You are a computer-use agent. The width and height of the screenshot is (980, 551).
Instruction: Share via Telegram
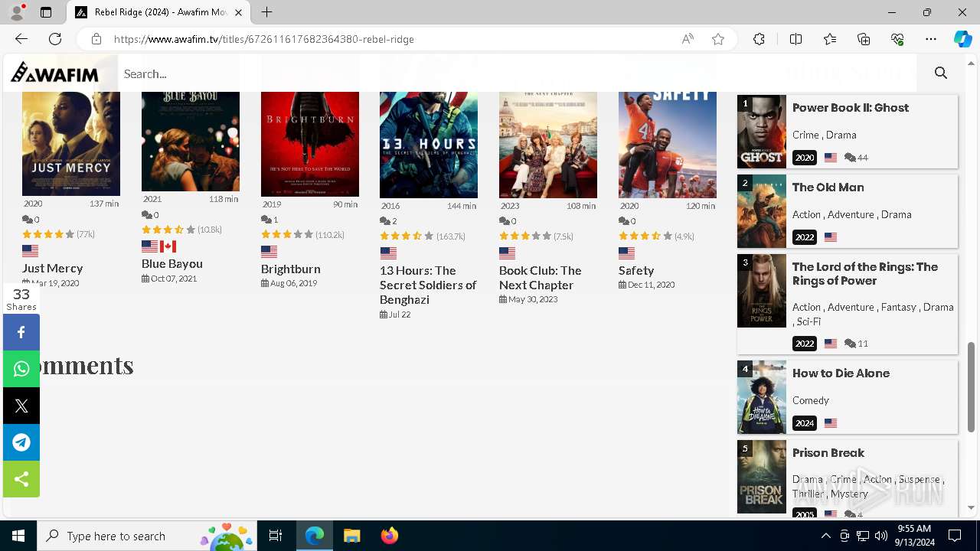point(21,442)
